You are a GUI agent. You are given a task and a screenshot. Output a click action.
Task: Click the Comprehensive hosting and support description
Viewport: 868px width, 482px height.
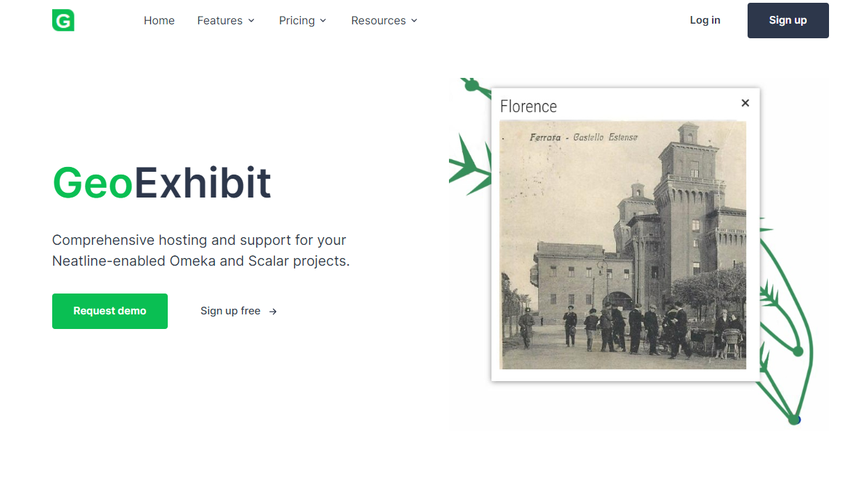(201, 250)
